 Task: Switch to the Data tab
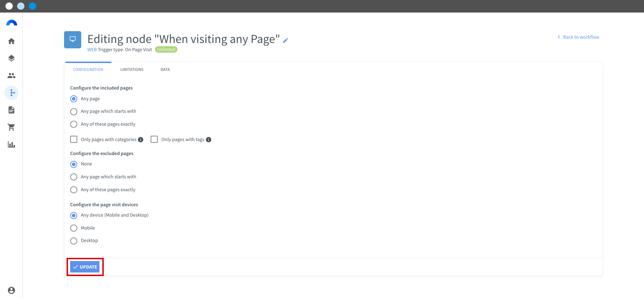(x=165, y=69)
